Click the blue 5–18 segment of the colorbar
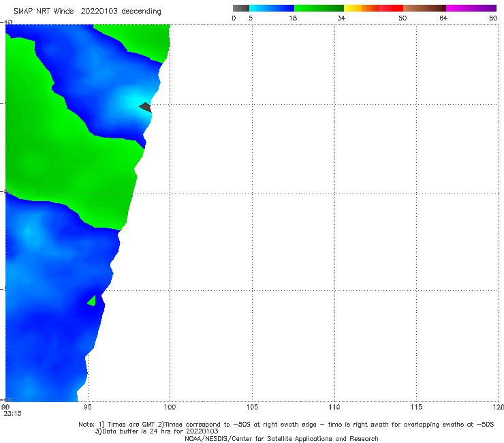The width and height of the screenshot is (504, 443). click(x=272, y=8)
